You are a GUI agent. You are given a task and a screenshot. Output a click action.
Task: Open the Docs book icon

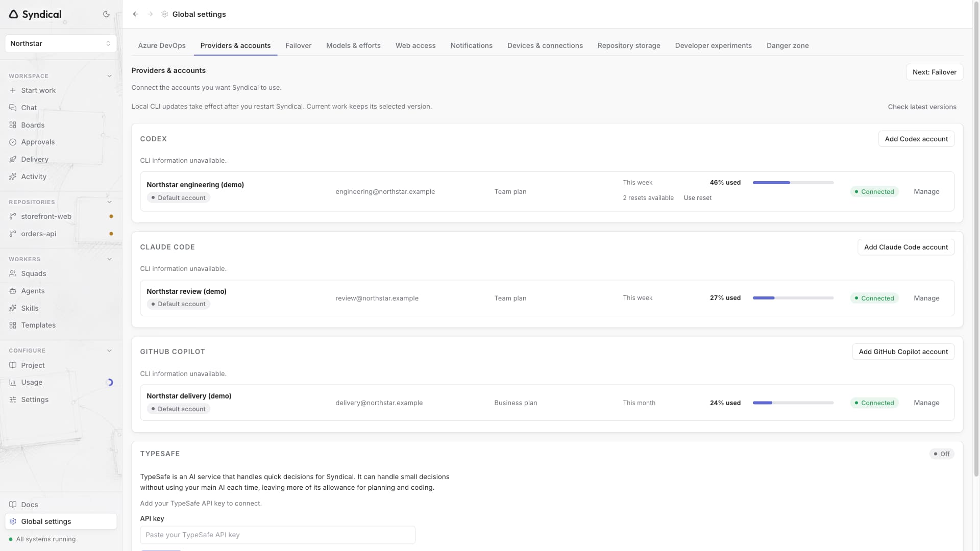13,505
